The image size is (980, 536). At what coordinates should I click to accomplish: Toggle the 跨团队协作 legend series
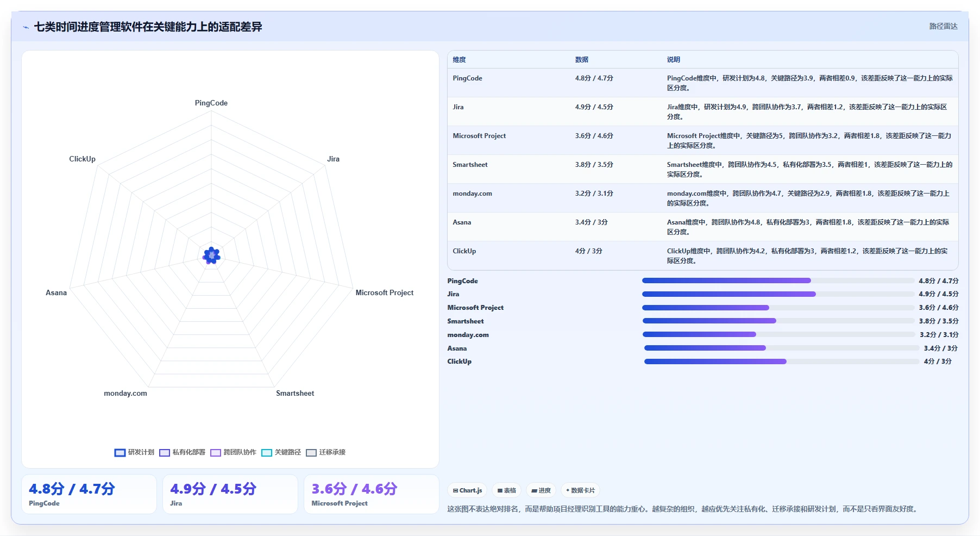point(233,452)
